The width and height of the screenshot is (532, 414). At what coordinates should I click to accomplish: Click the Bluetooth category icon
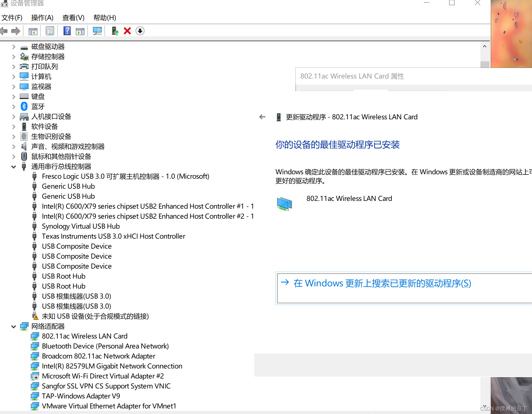coord(24,106)
